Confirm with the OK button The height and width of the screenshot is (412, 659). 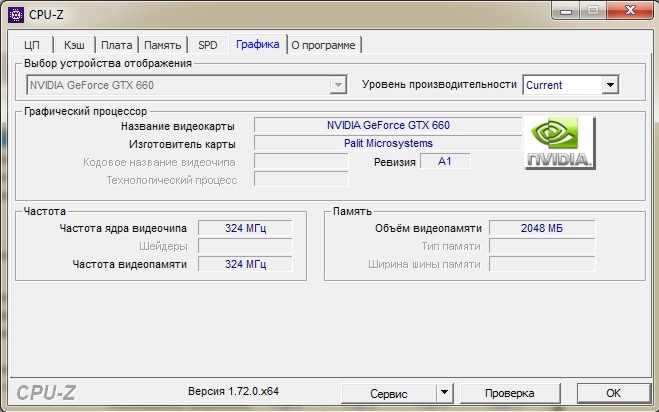tap(613, 394)
